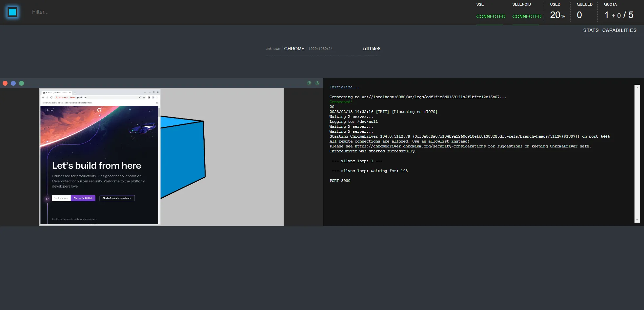Screen dimensions: 644x310
Task: Click the upload/share icon in session header
Action: (x=317, y=83)
